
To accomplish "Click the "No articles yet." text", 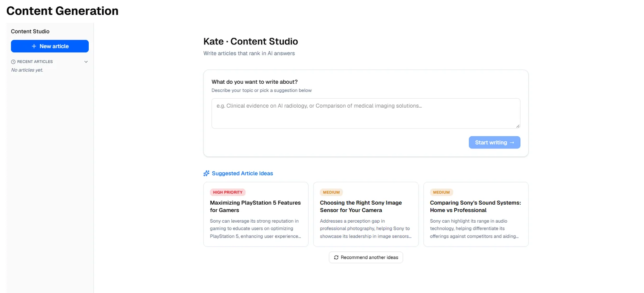I will 27,70.
